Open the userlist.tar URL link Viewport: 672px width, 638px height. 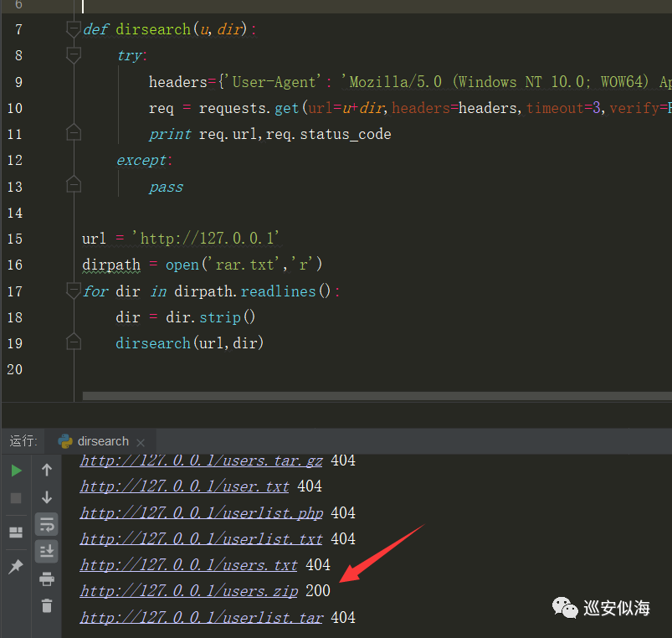(x=202, y=618)
